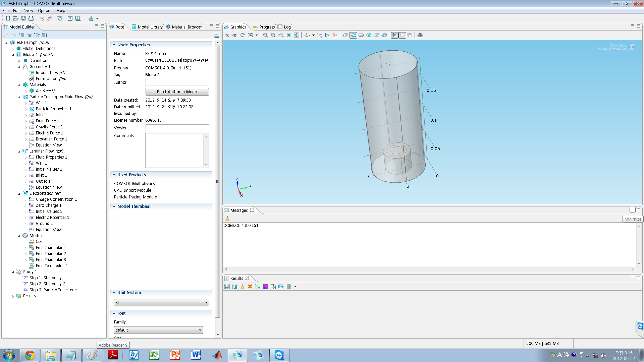Click Reset Author in Model button
This screenshot has height=362, width=644.
[177, 92]
